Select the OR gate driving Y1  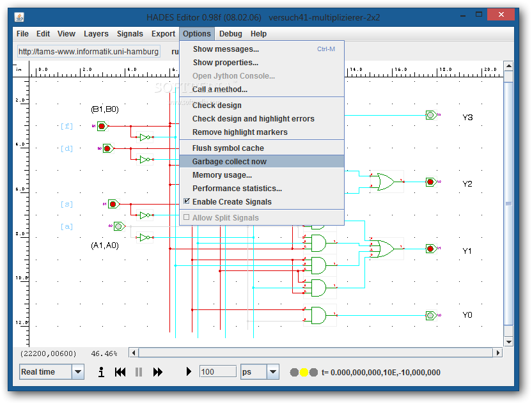pyautogui.click(x=386, y=249)
